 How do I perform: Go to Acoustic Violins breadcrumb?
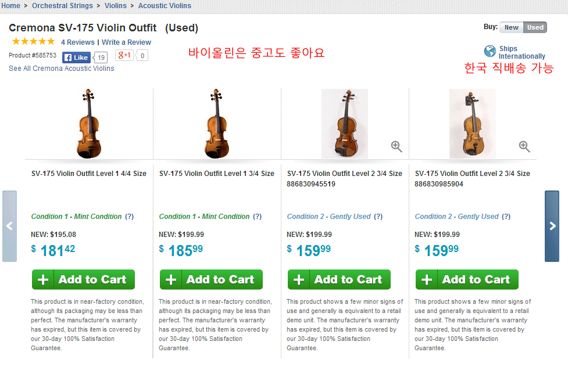165,6
